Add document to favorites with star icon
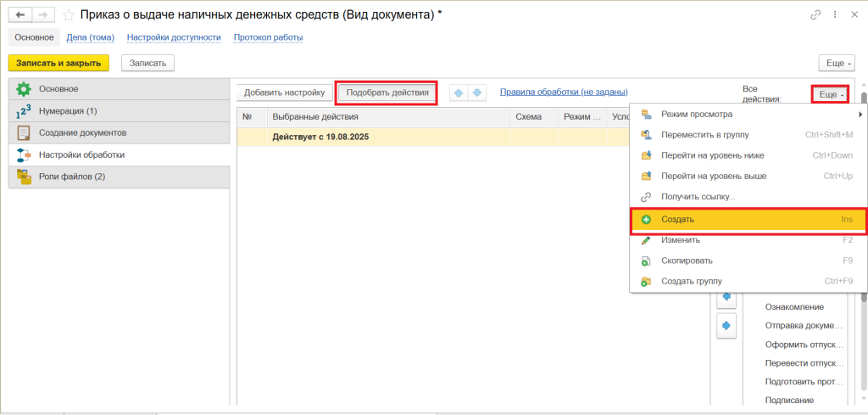The width and height of the screenshot is (868, 415). pyautogui.click(x=68, y=15)
